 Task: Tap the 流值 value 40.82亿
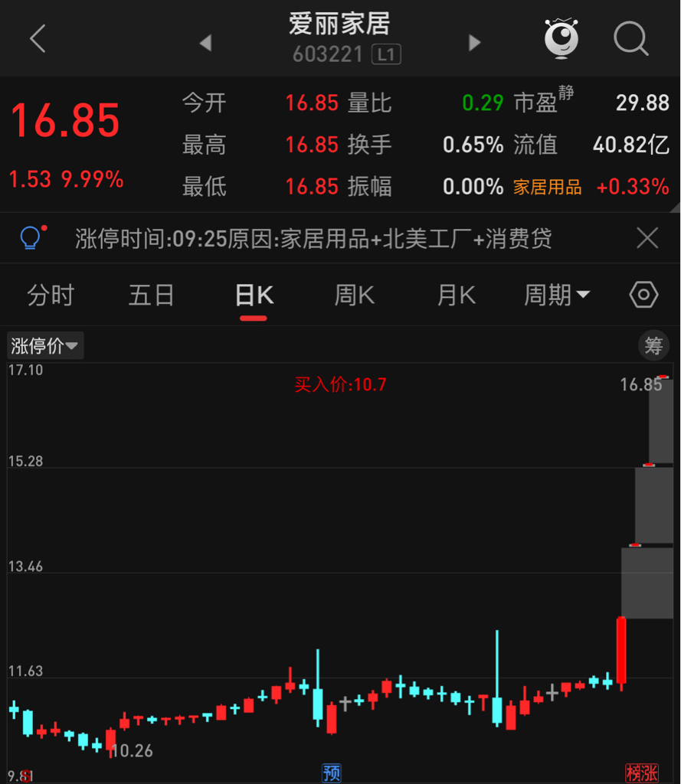point(631,145)
